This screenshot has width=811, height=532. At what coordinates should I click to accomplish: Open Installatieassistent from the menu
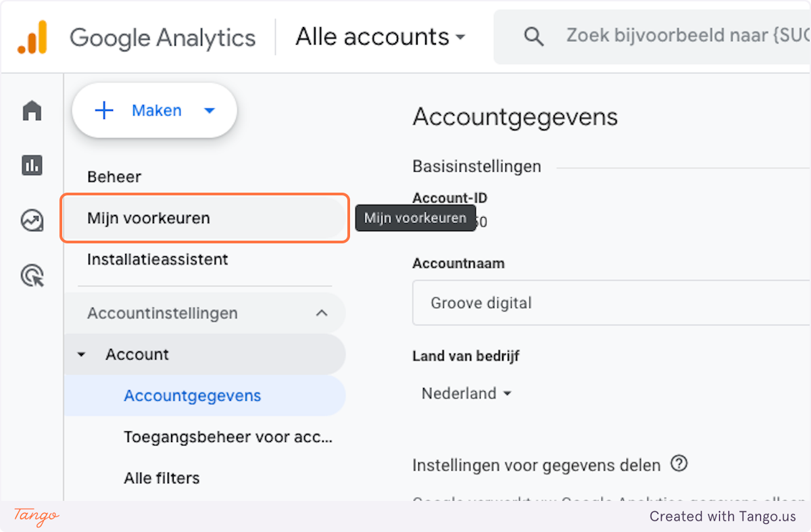coord(157,259)
